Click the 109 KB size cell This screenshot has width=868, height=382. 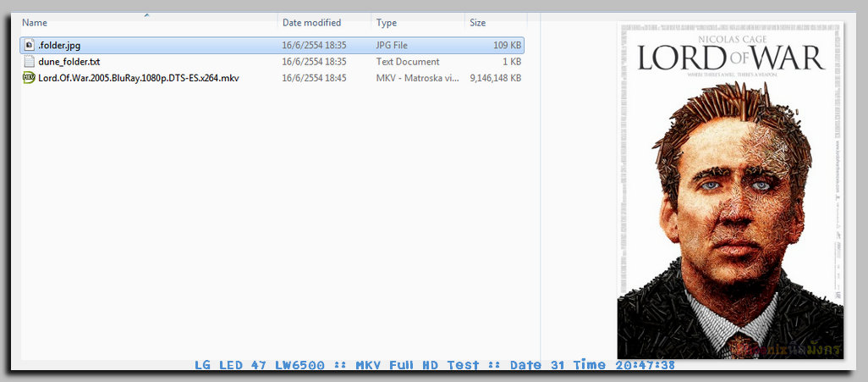(507, 46)
